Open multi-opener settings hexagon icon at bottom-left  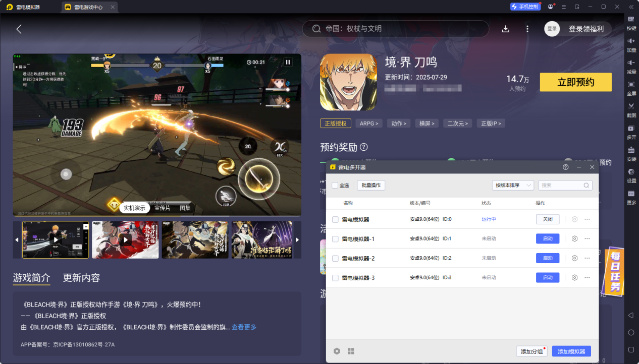(337, 351)
